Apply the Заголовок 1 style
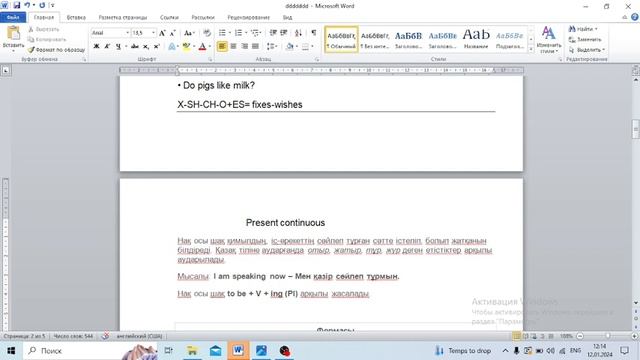The image size is (640, 360). (x=408, y=40)
